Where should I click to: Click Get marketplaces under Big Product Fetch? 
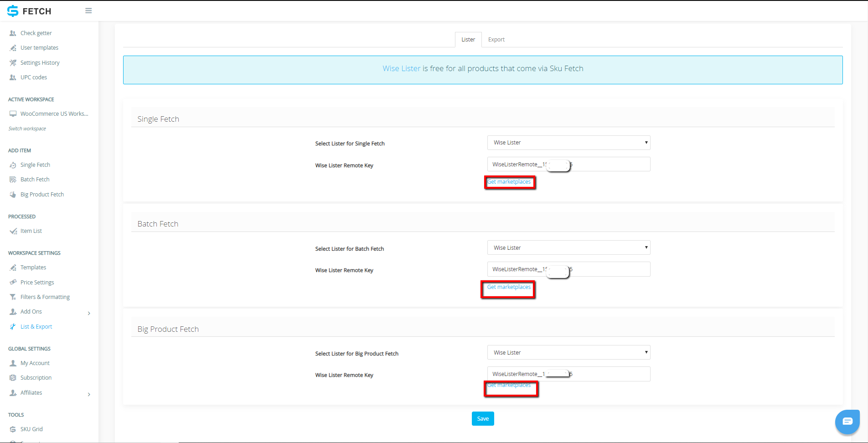point(509,385)
